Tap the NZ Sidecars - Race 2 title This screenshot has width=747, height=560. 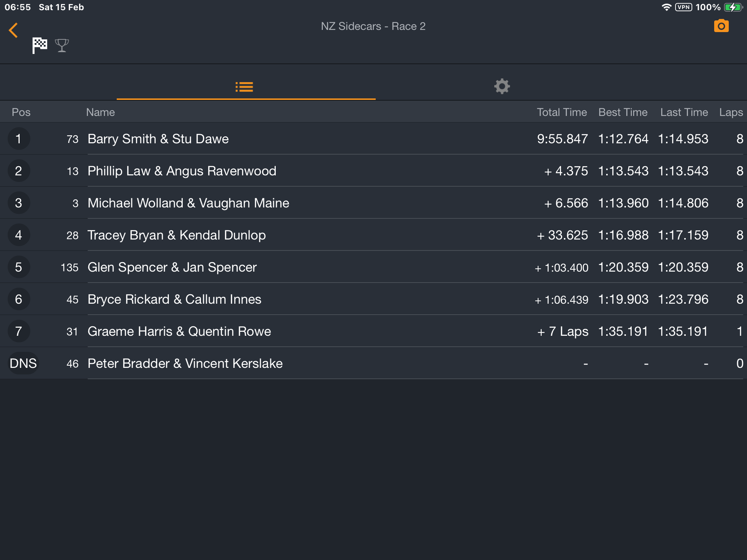coord(373,26)
